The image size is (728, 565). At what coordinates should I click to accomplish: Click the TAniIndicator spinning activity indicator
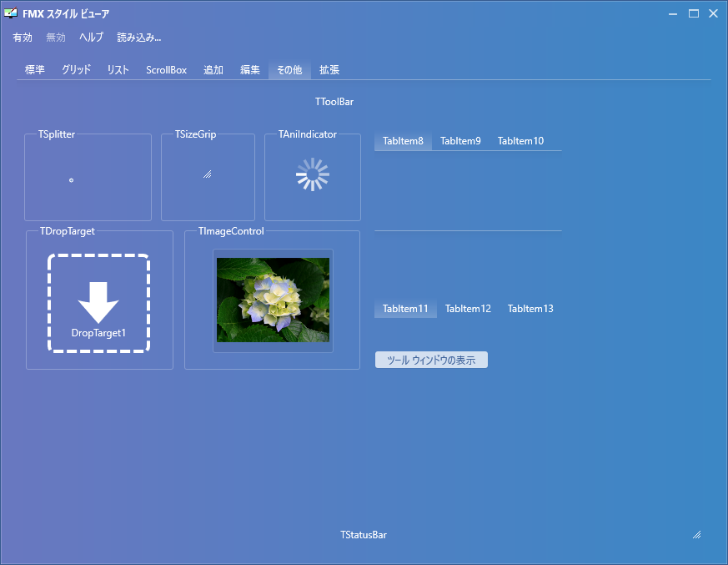point(312,175)
